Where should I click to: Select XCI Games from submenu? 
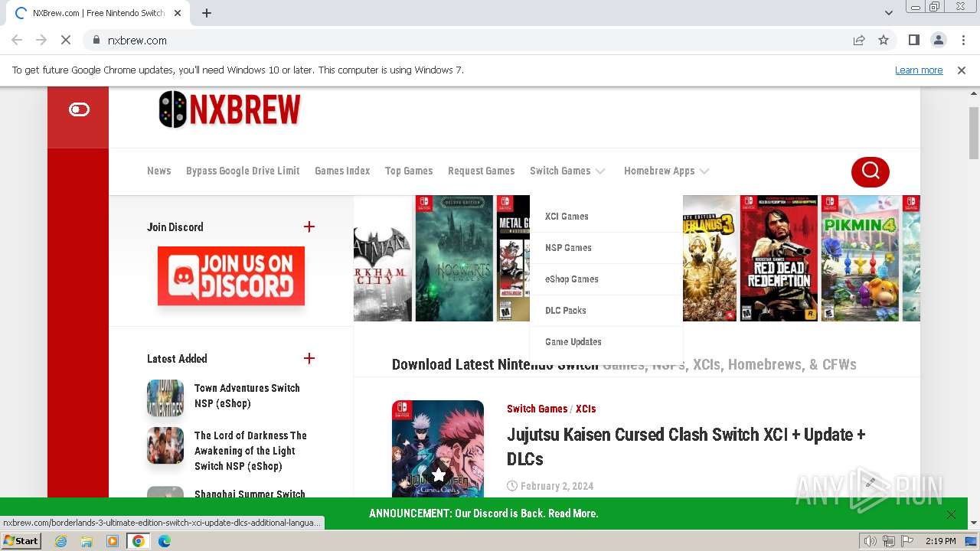pos(567,217)
